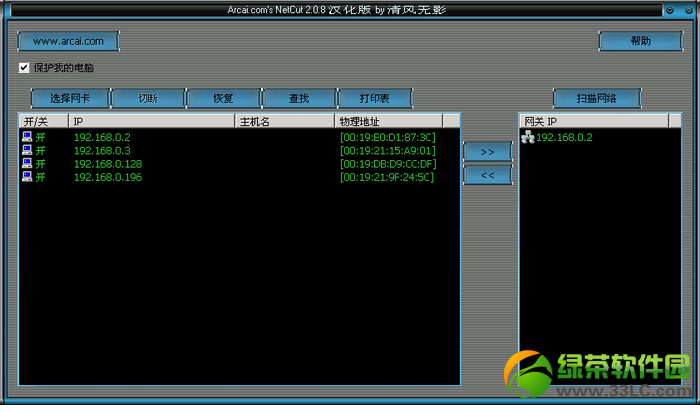Click computer icon for 192.168.0.2 row

pos(27,137)
